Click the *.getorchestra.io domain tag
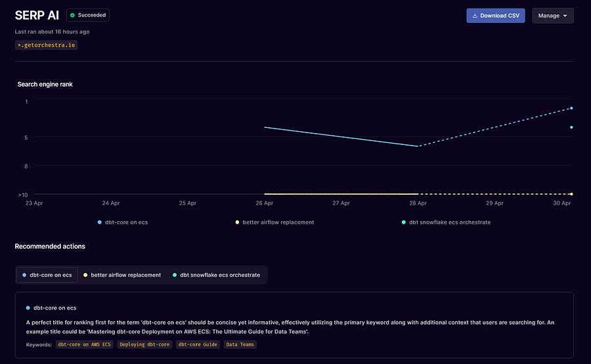 [x=47, y=45]
